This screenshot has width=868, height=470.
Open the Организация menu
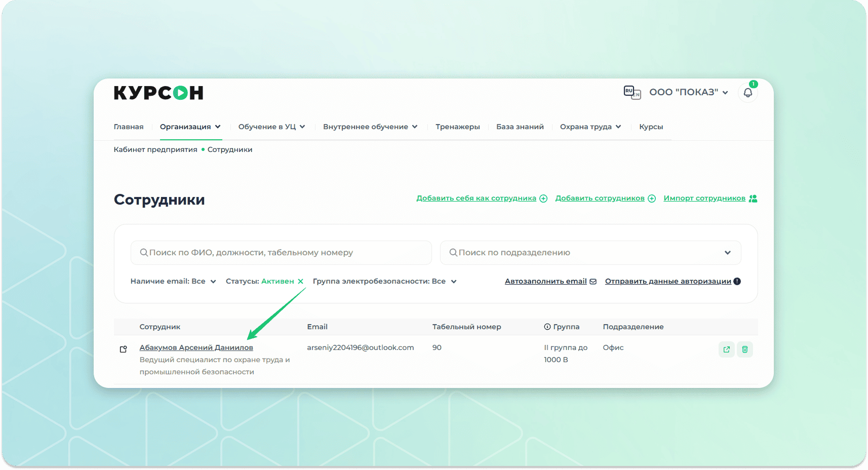click(x=190, y=127)
